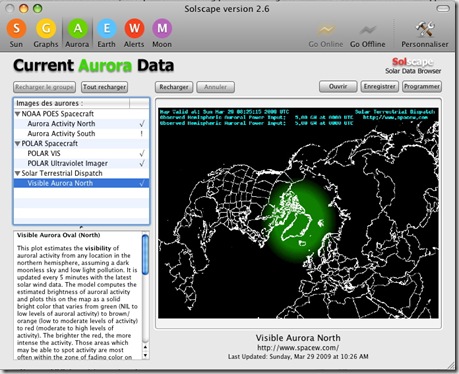Click the Go Offline icon
Viewport: 459px width, 374px height.
tap(368, 30)
